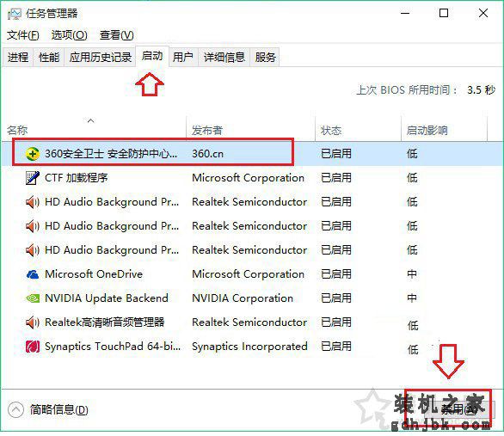Viewport: 504px width, 436px height.
Task: Click Microsoft Corporation publisher in OneDrive row
Action: click(249, 274)
